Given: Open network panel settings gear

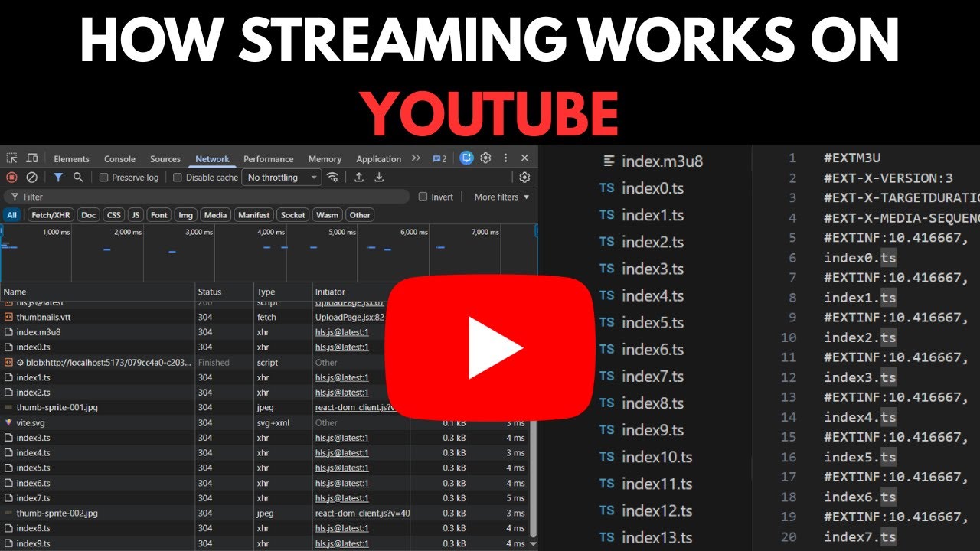Looking at the screenshot, I should point(524,178).
